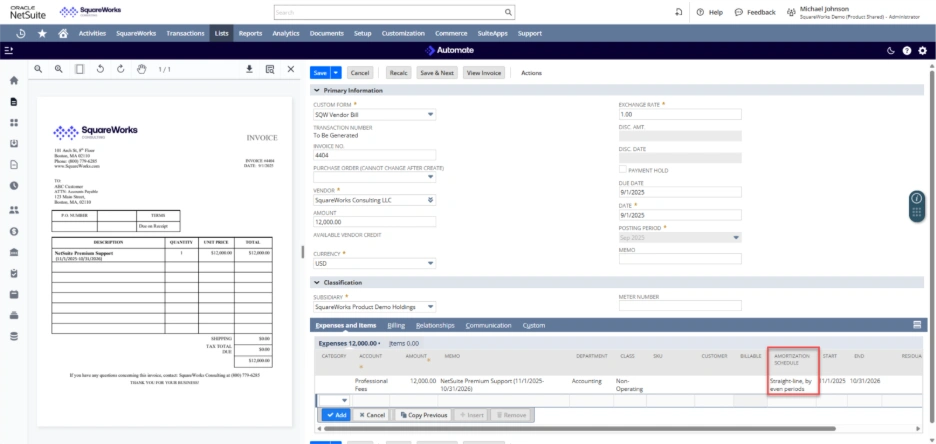Click the Home icon in navigation bar
This screenshot has width=936, height=444.
[x=63, y=33]
